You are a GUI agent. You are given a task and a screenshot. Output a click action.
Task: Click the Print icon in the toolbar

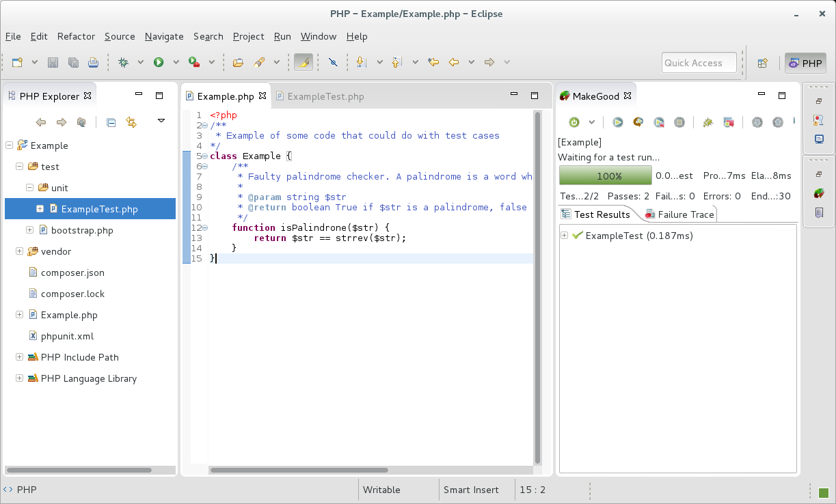[93, 62]
